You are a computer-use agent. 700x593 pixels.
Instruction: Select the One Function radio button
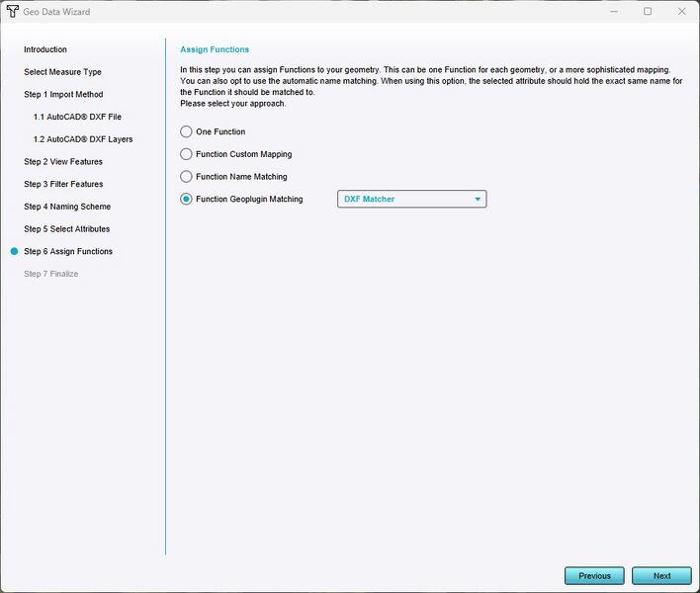186,131
